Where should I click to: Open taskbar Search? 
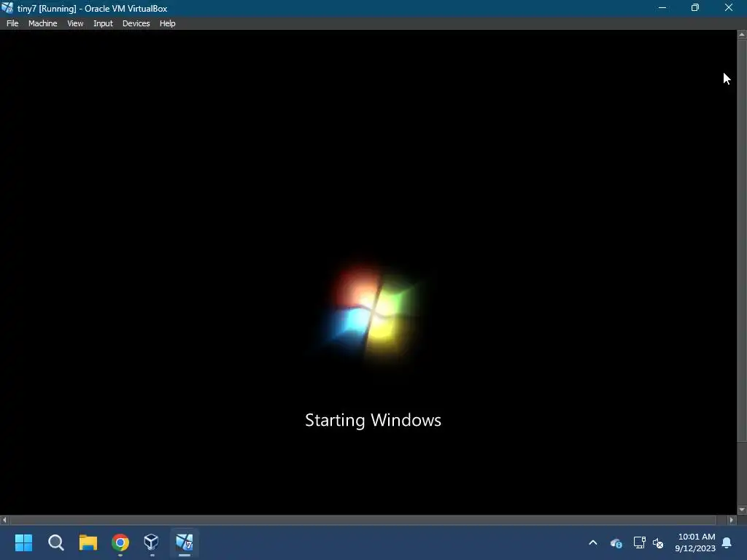click(x=55, y=542)
